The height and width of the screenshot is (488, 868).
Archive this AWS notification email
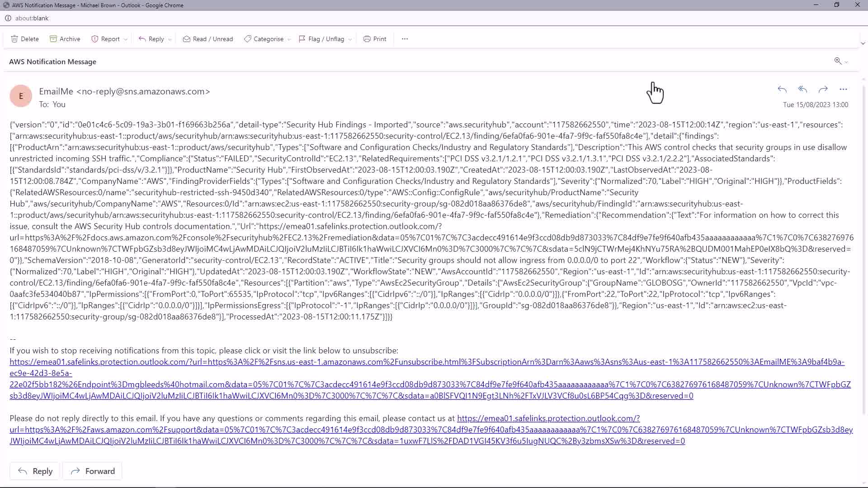pos(65,39)
